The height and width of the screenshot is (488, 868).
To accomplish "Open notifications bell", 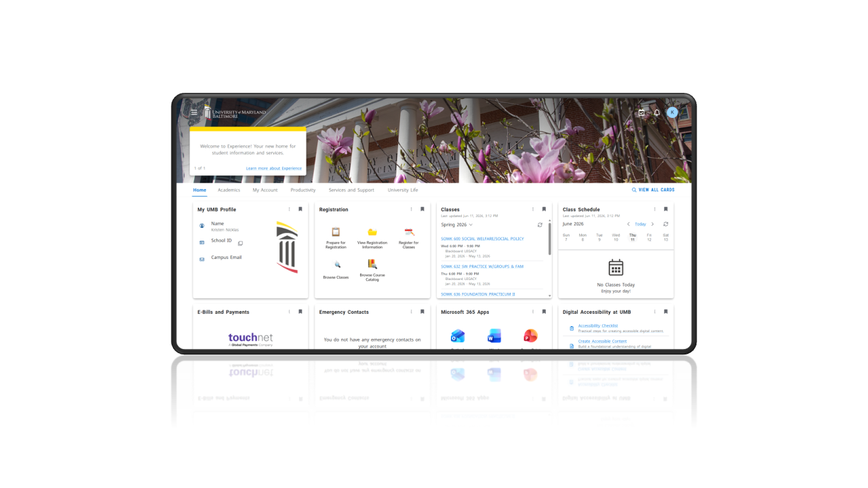I will [x=656, y=113].
